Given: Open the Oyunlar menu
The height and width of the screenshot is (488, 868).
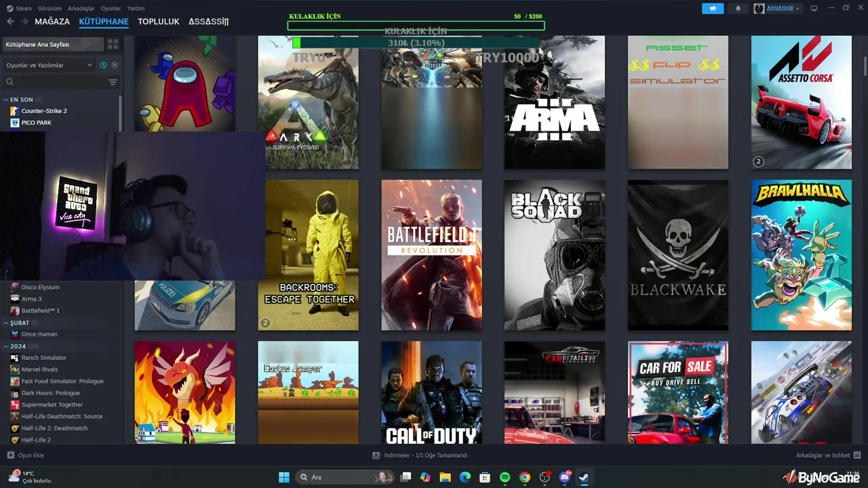Looking at the screenshot, I should (111, 8).
